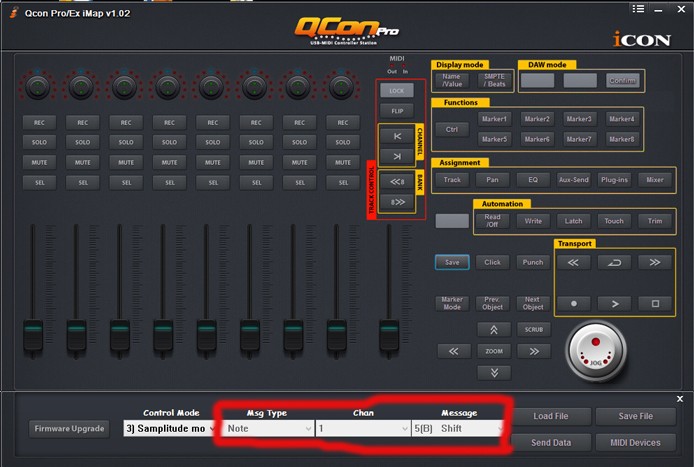The width and height of the screenshot is (694, 467).
Task: Click the Marker Mode button
Action: point(452,304)
